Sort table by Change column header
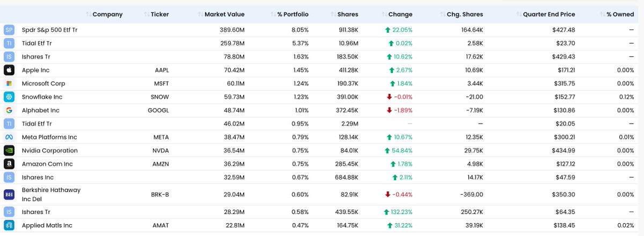The height and width of the screenshot is (236, 644). [x=397, y=15]
